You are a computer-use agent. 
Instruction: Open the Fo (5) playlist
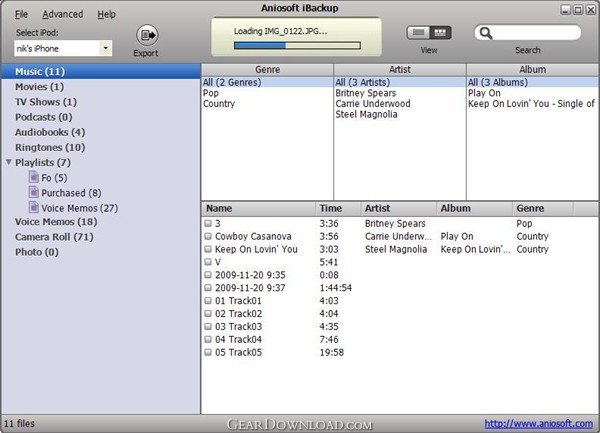101,177
